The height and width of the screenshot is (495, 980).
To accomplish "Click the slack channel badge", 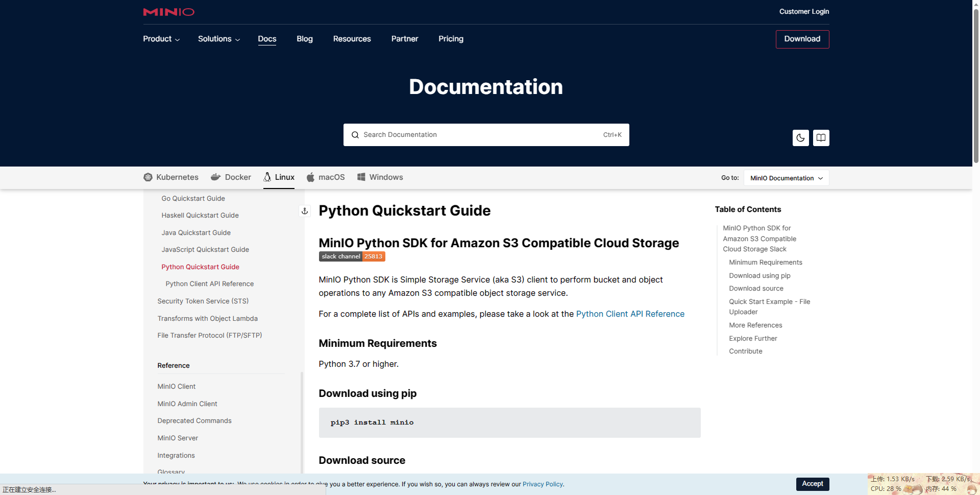I will [352, 256].
